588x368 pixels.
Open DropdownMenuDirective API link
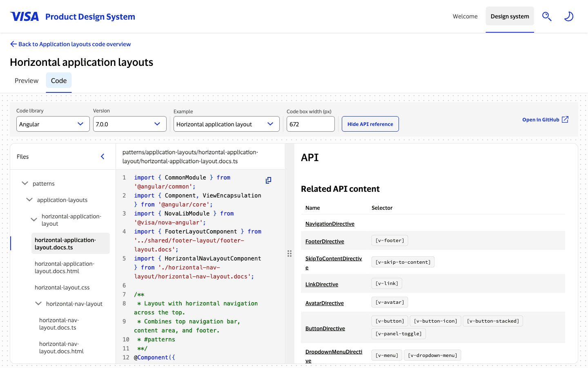pos(334,356)
